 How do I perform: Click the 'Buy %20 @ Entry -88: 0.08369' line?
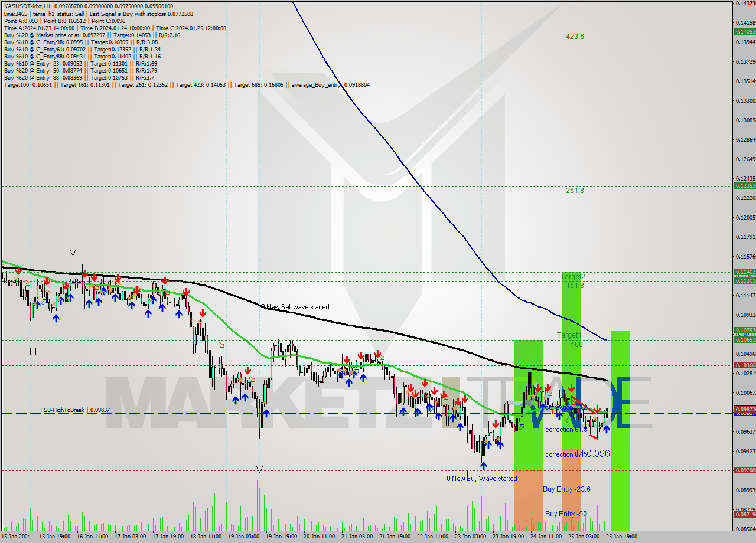point(79,77)
